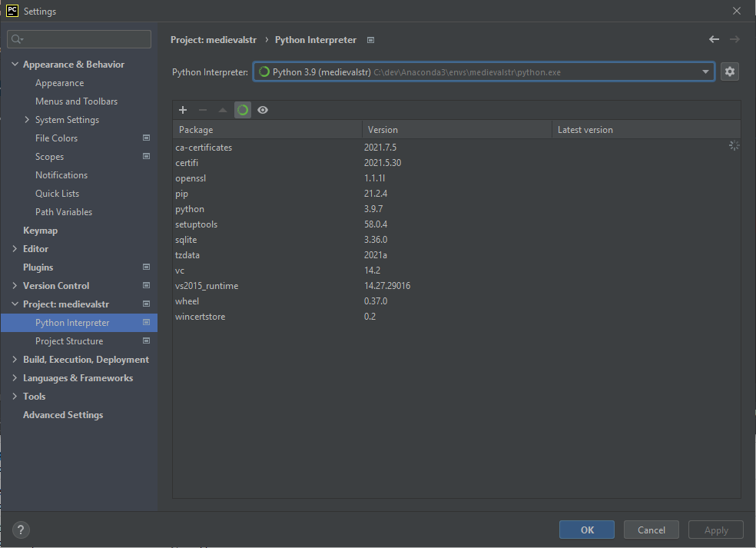Open the Plugins settings page
756x548 pixels.
tap(38, 267)
